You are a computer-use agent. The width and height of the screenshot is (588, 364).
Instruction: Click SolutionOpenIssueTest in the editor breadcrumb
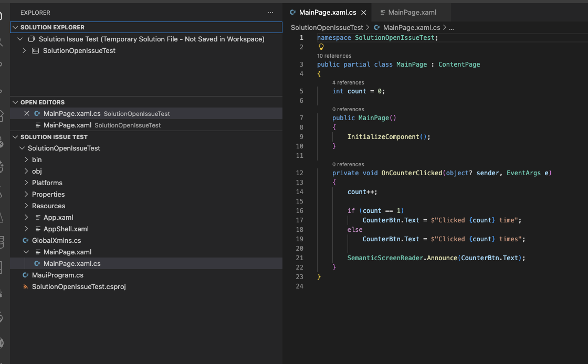point(327,27)
